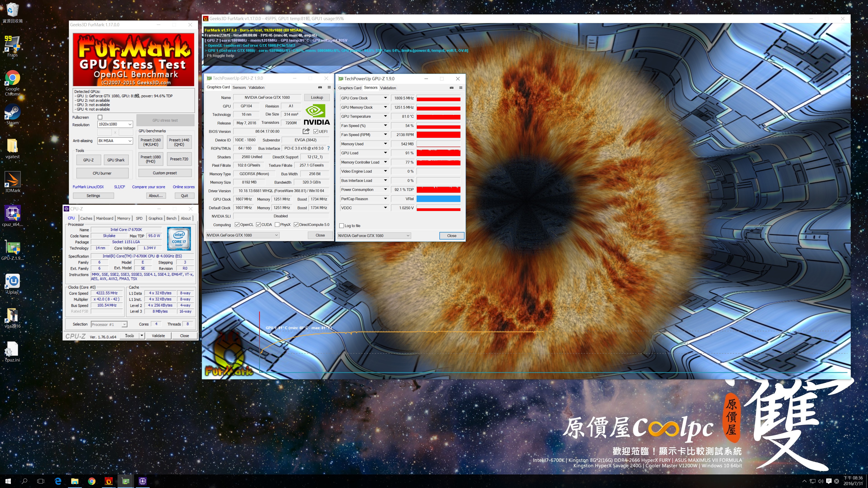Toggle the OpenCL checkbox
The width and height of the screenshot is (868, 488).
pos(237,225)
